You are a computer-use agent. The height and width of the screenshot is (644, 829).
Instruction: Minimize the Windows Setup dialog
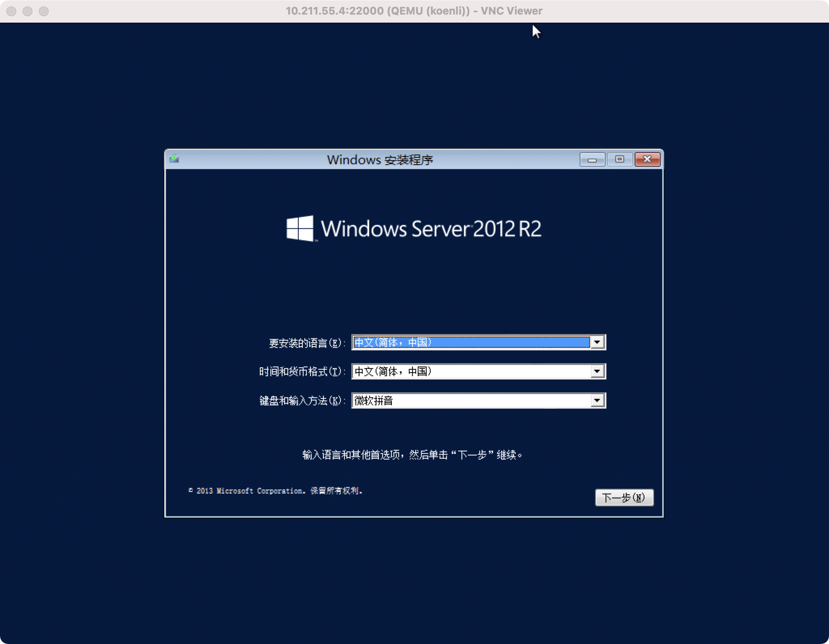coord(592,159)
